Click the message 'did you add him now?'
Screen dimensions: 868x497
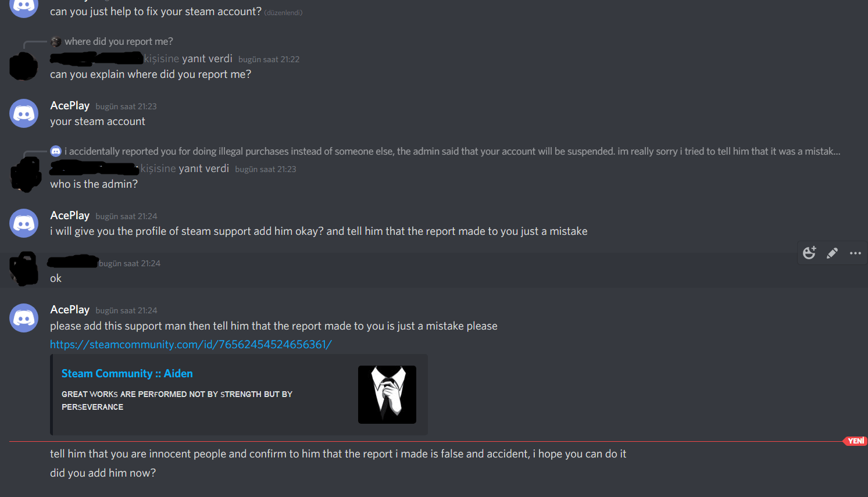[x=103, y=473]
